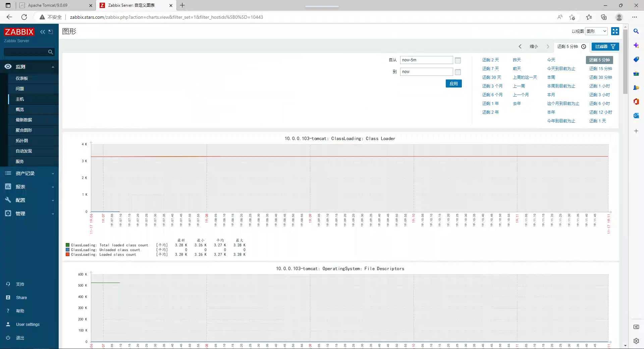Select 还剩 1 天 time range
This screenshot has height=349, width=644.
[598, 121]
